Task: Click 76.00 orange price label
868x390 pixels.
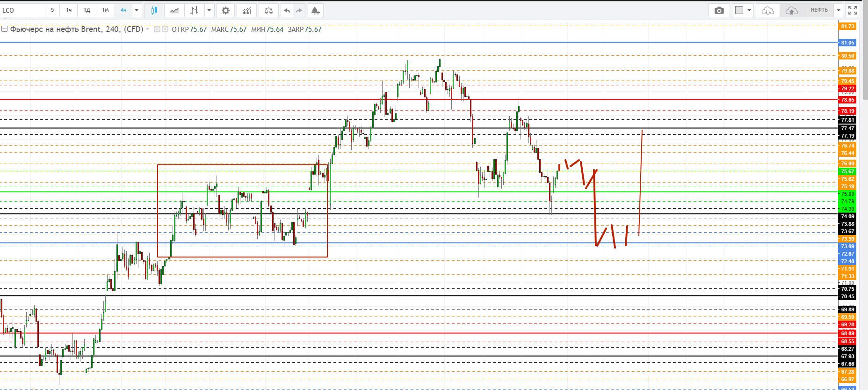Action: 847,163
